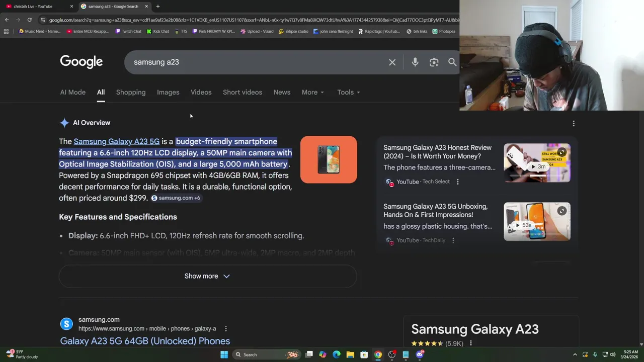Open the Upload - Vizard bookmark
The width and height of the screenshot is (644, 362).
pyautogui.click(x=257, y=31)
